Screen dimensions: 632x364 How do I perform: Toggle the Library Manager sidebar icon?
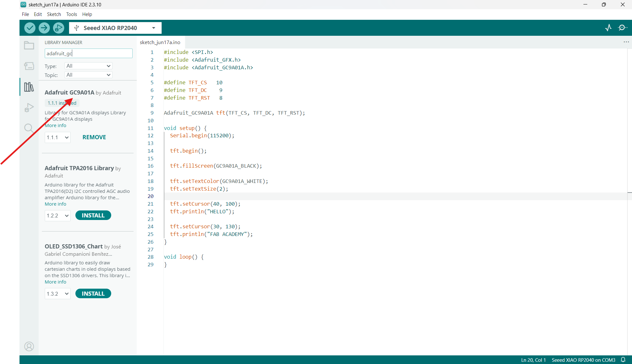pos(29,87)
